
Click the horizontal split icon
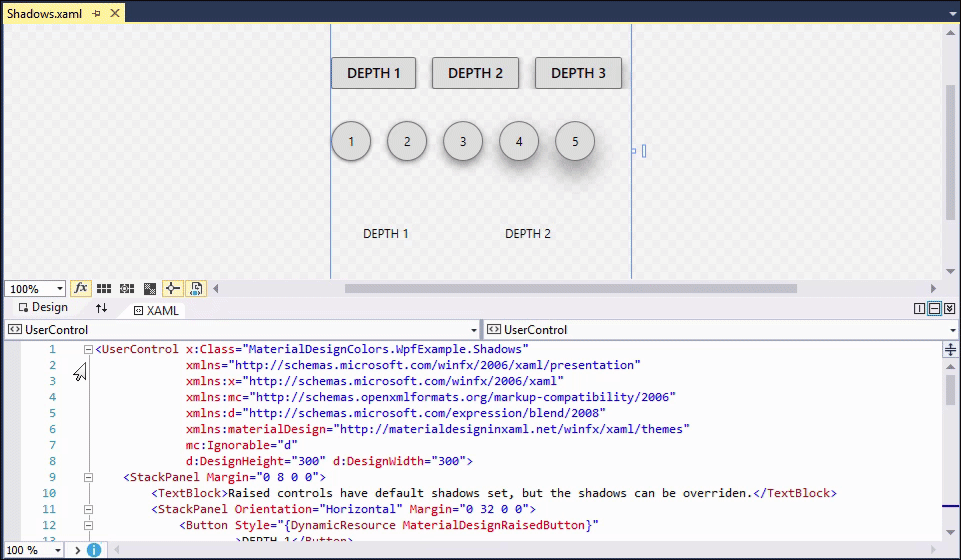[935, 309]
